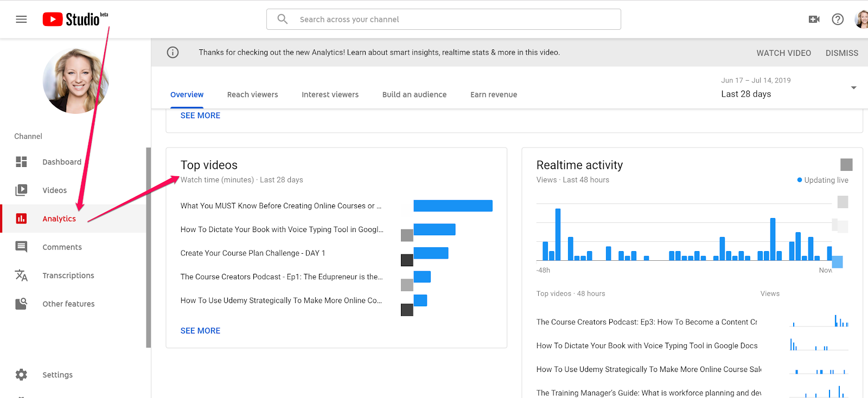This screenshot has height=398, width=868.
Task: Click the WATCH VIDEO button
Action: click(783, 53)
